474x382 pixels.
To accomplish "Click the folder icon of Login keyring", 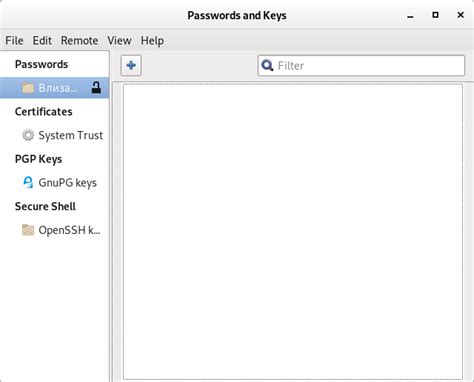I will pos(28,88).
